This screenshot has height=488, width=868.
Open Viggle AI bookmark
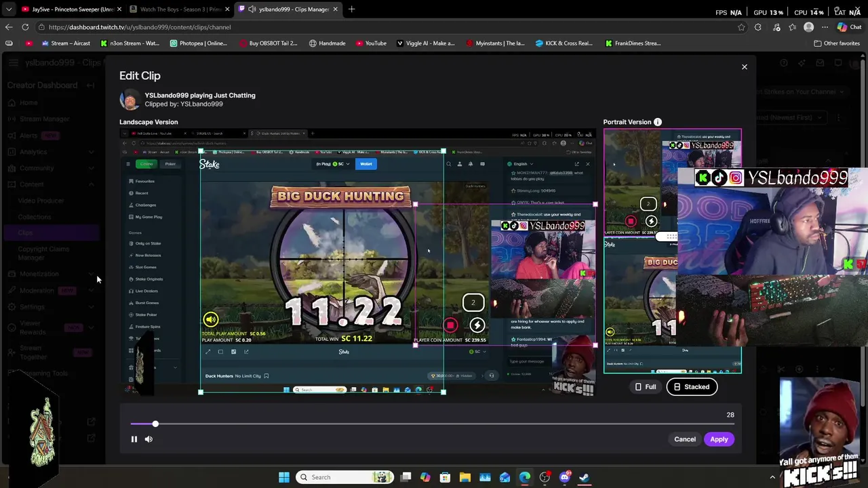(425, 43)
